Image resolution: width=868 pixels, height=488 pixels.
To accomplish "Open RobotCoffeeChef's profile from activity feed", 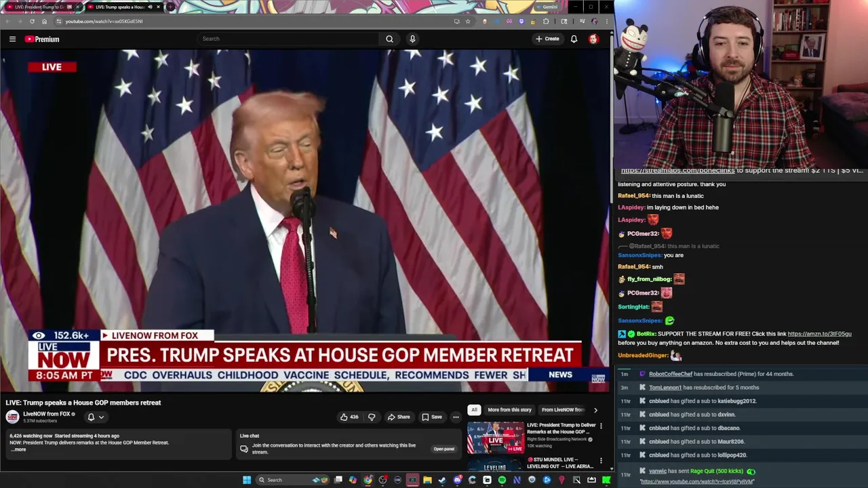I will pyautogui.click(x=671, y=374).
